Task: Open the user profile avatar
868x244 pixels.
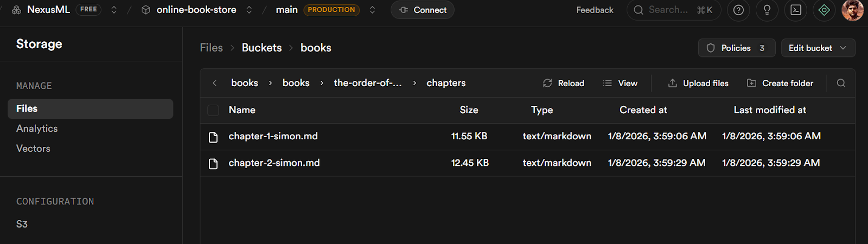Action: pyautogui.click(x=852, y=10)
